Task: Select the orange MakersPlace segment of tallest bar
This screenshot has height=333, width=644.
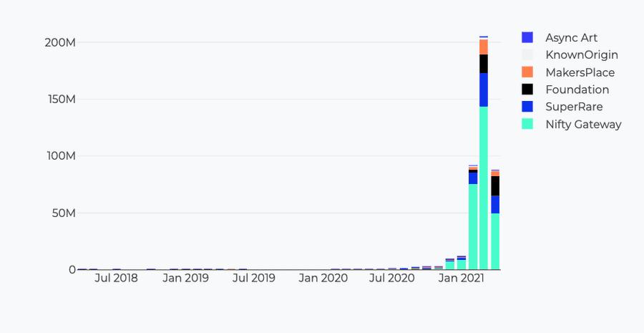Action: coord(484,47)
